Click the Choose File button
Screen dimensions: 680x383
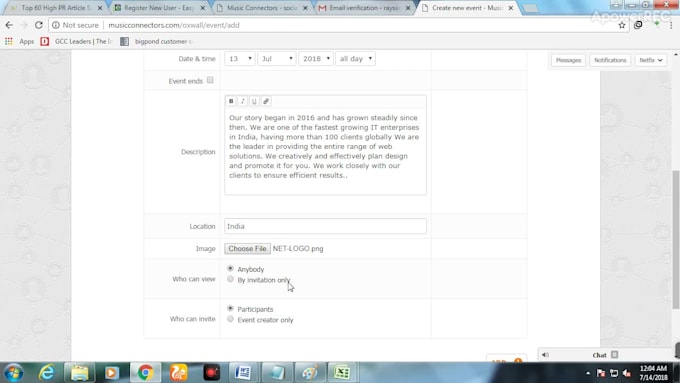click(247, 249)
